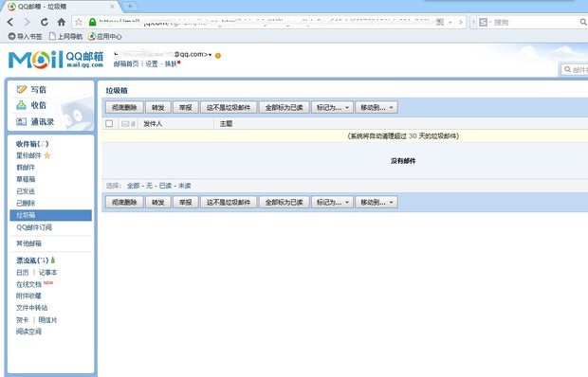Open the 已删除 deleted folder

pyautogui.click(x=26, y=204)
